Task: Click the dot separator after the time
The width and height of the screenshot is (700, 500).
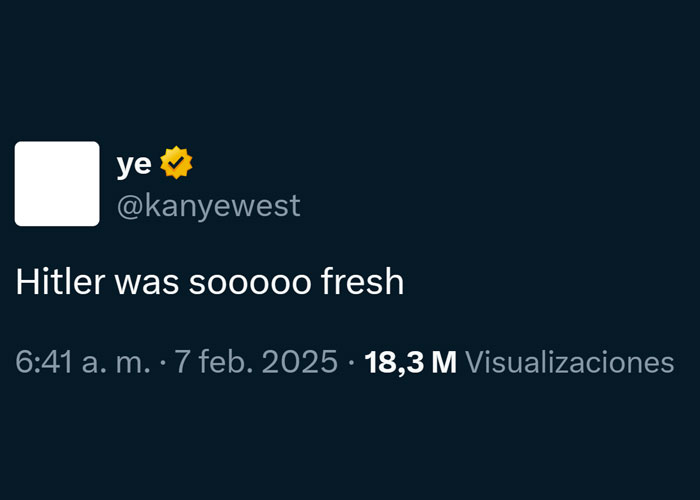Action: coord(162,362)
